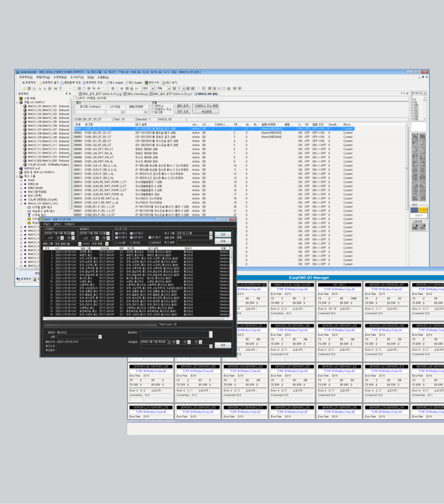This screenshot has height=504, width=444.
Task: Select MACH_101 device in project tree
Action: tap(47, 106)
